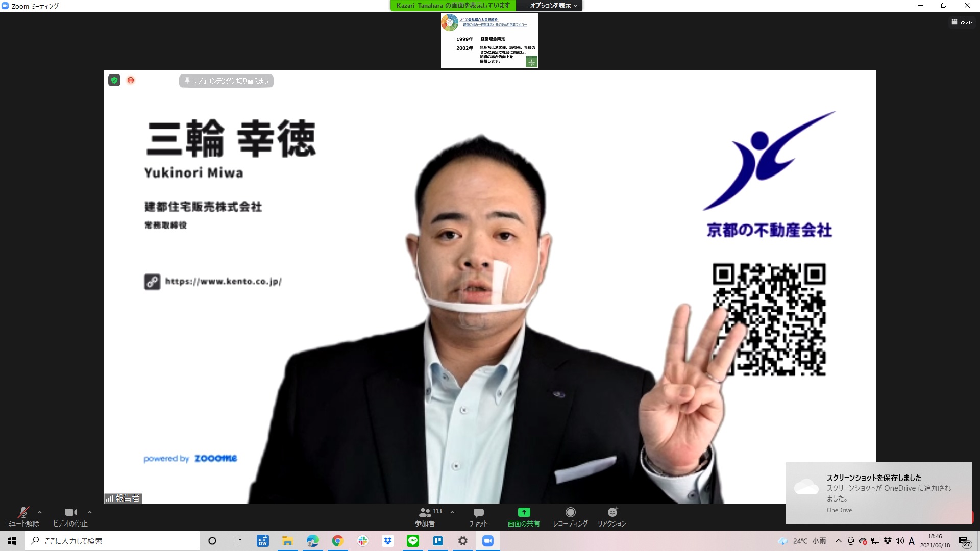Open the chat panel (チャット)
The image size is (980, 551).
point(479,517)
